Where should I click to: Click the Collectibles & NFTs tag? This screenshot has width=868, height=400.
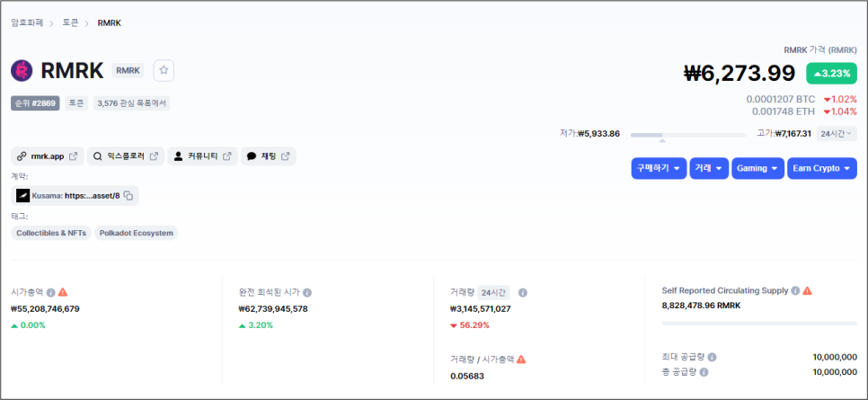(x=51, y=233)
